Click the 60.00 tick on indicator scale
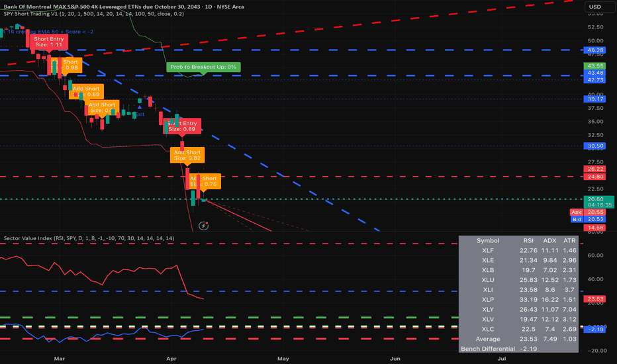 [x=595, y=255]
